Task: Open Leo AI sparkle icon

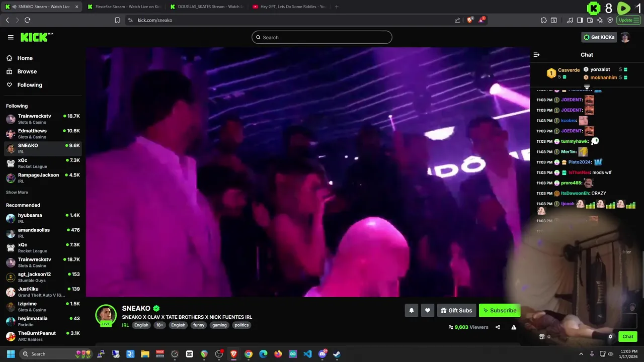Action: coord(600,20)
